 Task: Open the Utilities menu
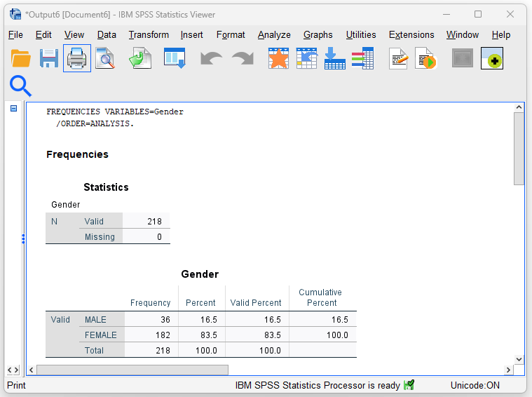361,34
